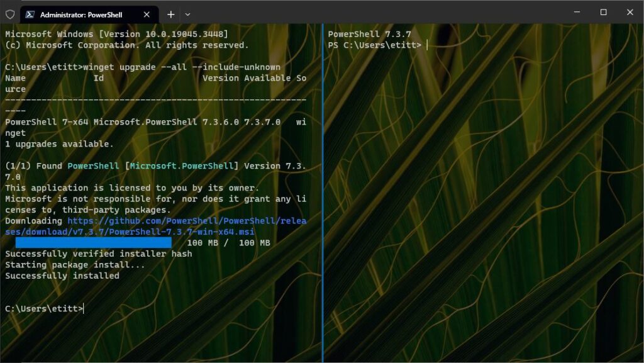Close the Administrator: PowerShell tab

pos(147,14)
